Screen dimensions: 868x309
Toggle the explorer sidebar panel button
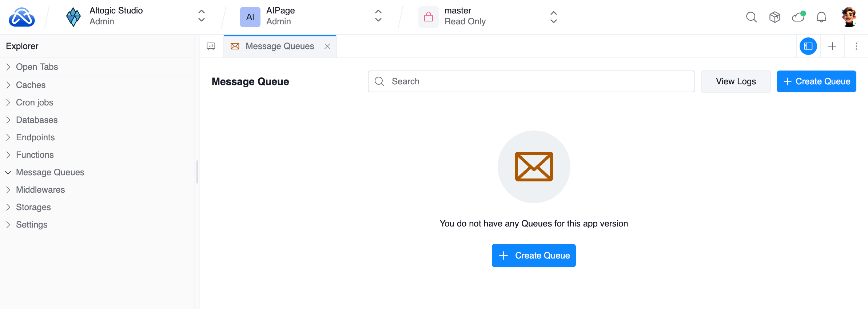coord(808,46)
